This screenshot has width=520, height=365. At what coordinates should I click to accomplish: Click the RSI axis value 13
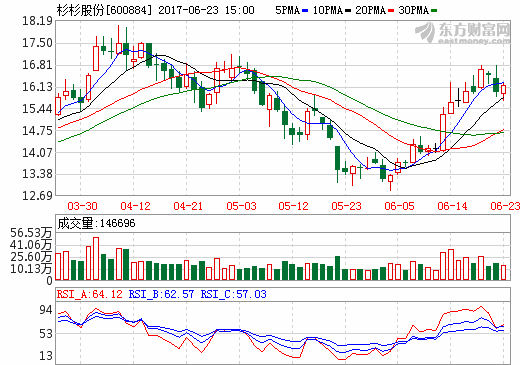click(x=46, y=356)
